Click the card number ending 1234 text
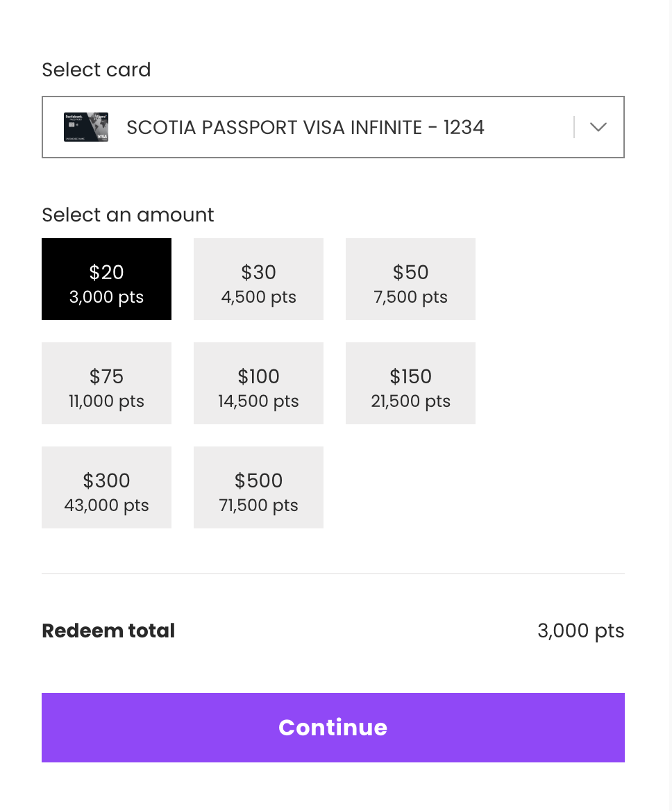The height and width of the screenshot is (811, 672). pos(464,128)
